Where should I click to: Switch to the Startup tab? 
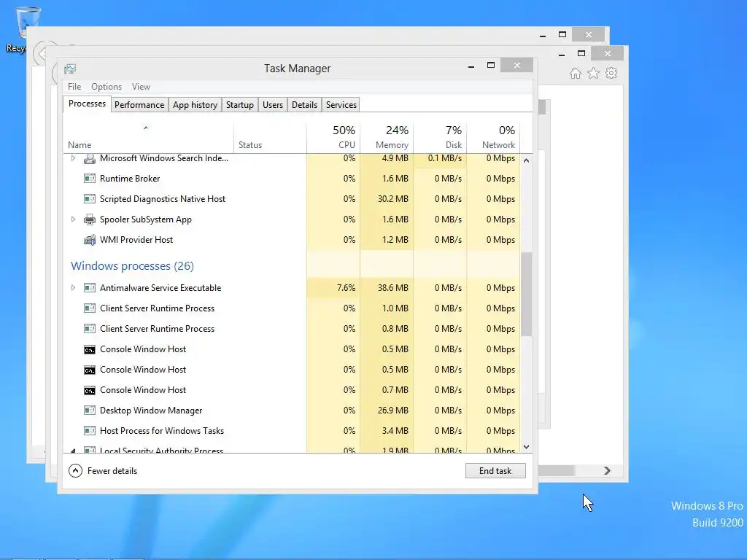pos(239,105)
